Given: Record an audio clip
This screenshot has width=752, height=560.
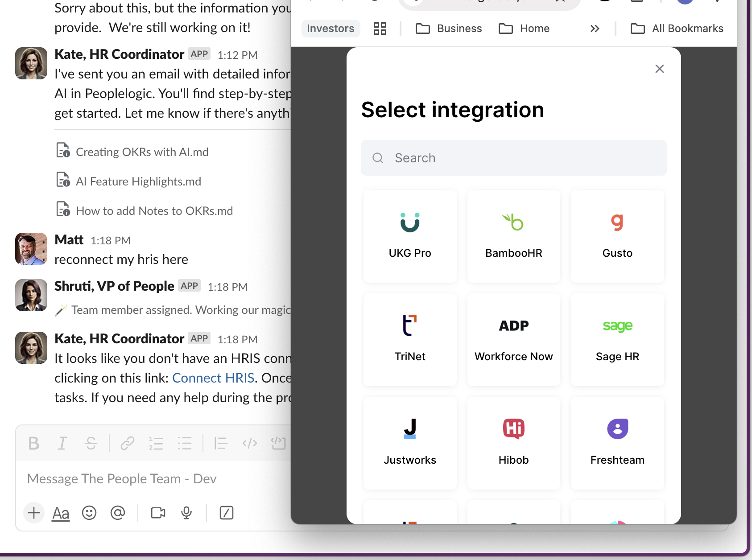Looking at the screenshot, I should tap(186, 513).
